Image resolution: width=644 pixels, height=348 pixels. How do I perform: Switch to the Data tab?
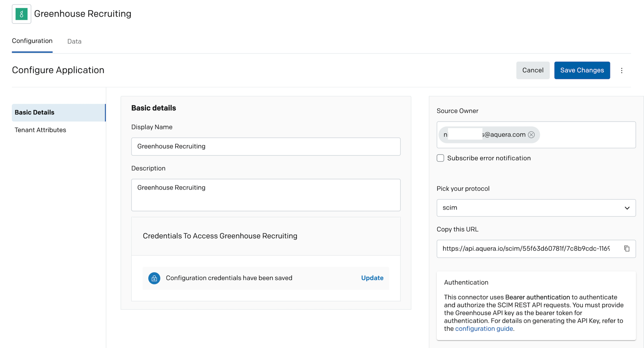click(x=74, y=42)
